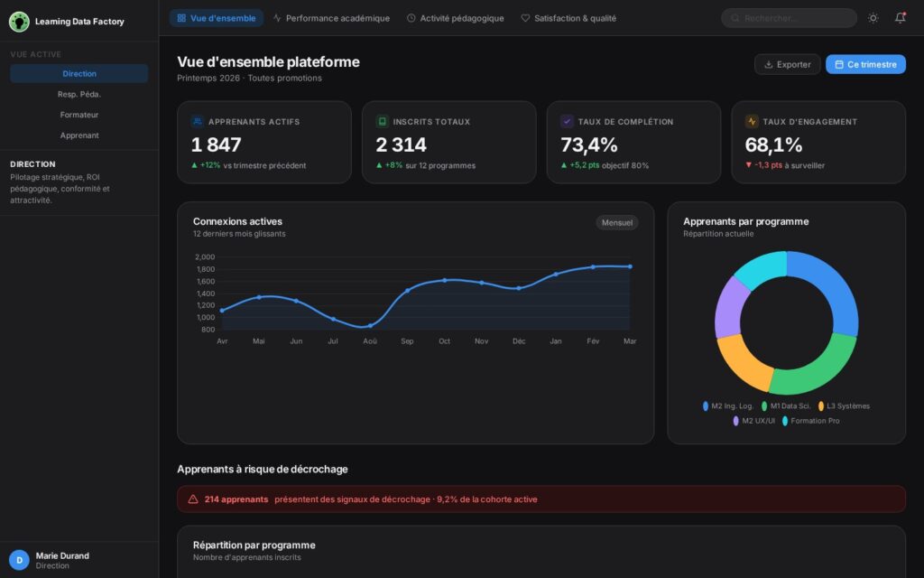The height and width of the screenshot is (578, 924).
Task: Click inside the Rechercher search field
Action: (x=788, y=17)
